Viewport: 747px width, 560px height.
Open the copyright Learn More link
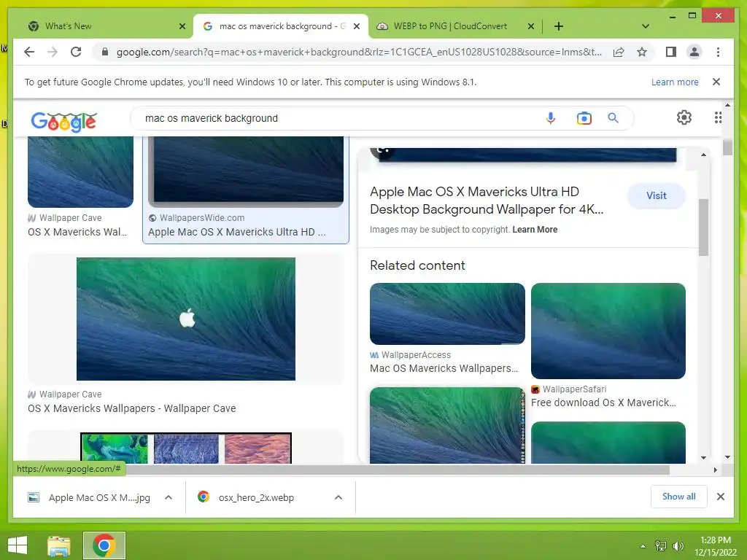click(x=535, y=230)
